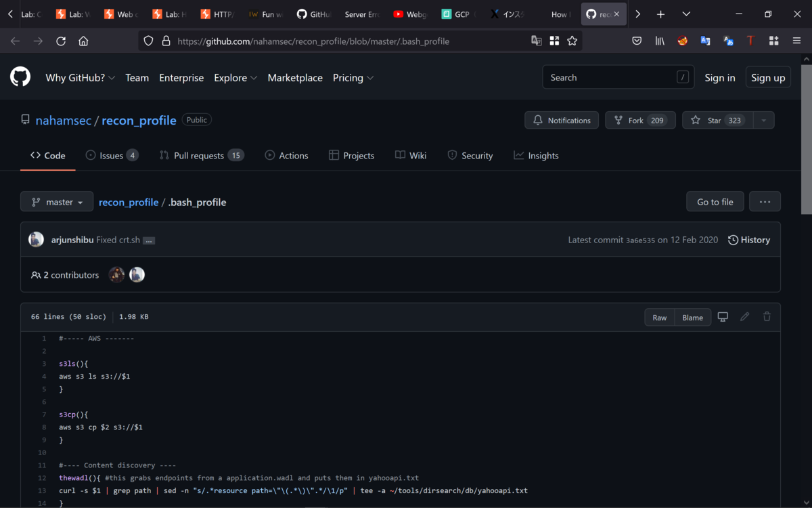Open new tab with plus icon
The image size is (812, 508).
(660, 14)
